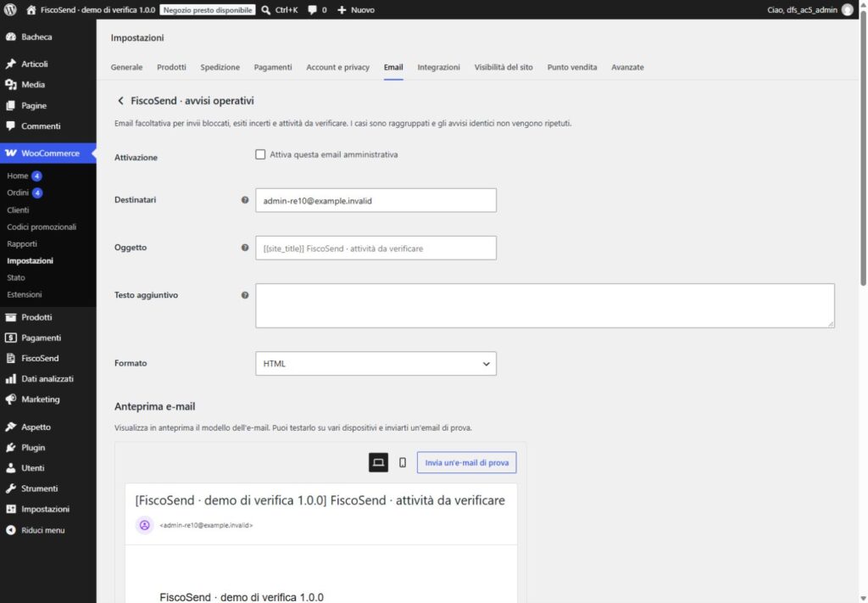Click the sender avatar in email preview
The height and width of the screenshot is (603, 868).
click(x=144, y=525)
